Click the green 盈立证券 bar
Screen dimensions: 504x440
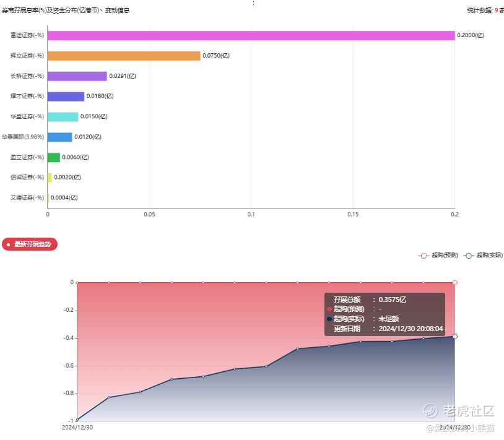point(54,157)
